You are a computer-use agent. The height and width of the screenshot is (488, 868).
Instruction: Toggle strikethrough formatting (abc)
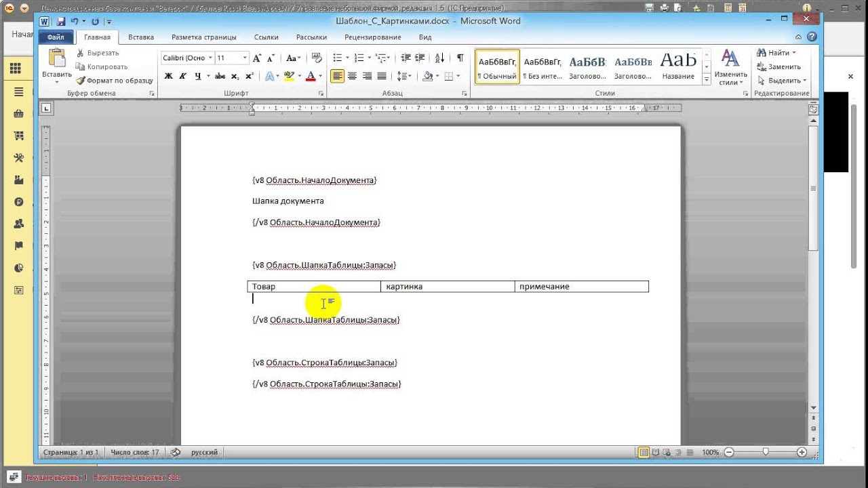pyautogui.click(x=221, y=76)
